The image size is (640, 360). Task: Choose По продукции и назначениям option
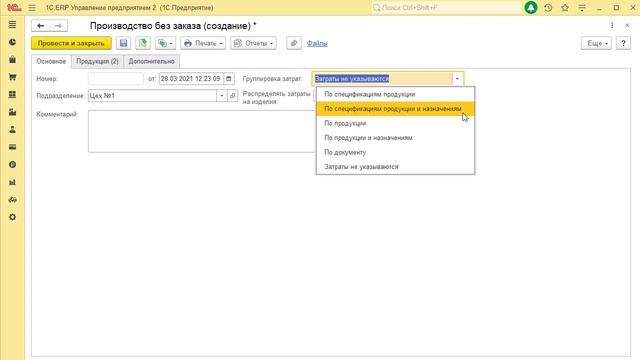tap(395, 138)
